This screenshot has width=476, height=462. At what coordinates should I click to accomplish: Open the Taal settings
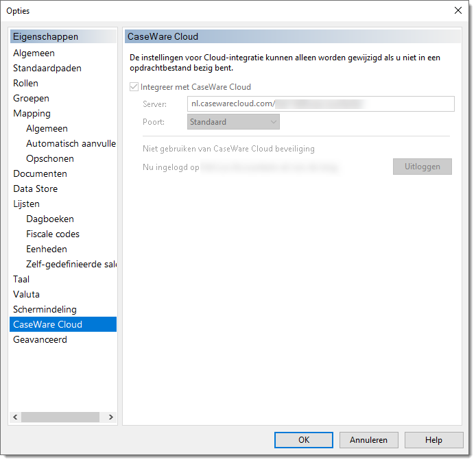click(21, 279)
